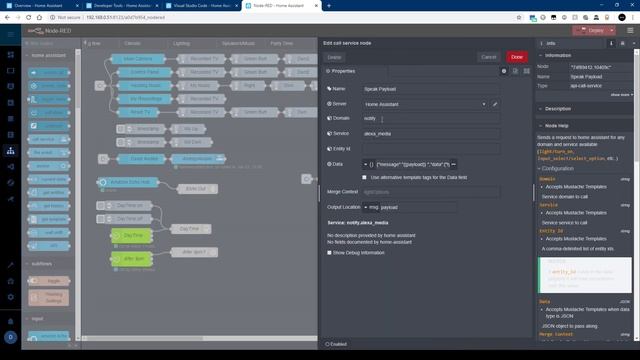
Task: Select the Climate flow tab
Action: click(x=132, y=43)
